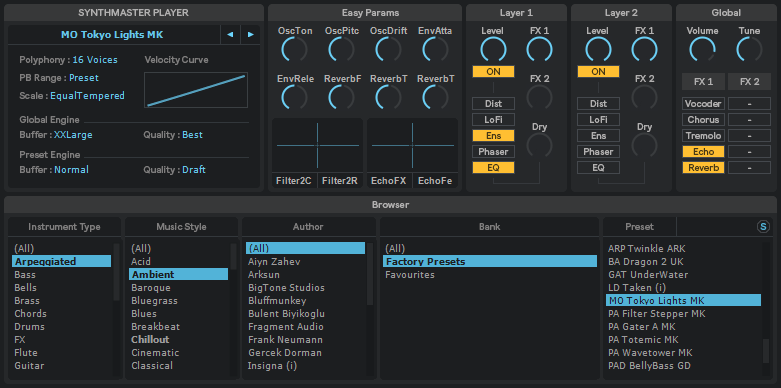Change Global Engine quality Best
The height and width of the screenshot is (388, 781).
pos(192,135)
